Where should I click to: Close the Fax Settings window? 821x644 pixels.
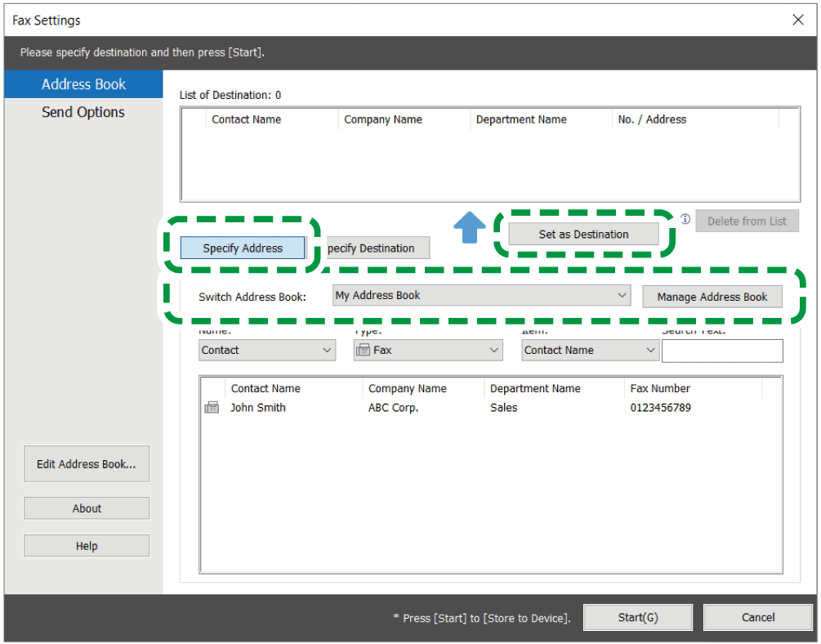point(798,20)
